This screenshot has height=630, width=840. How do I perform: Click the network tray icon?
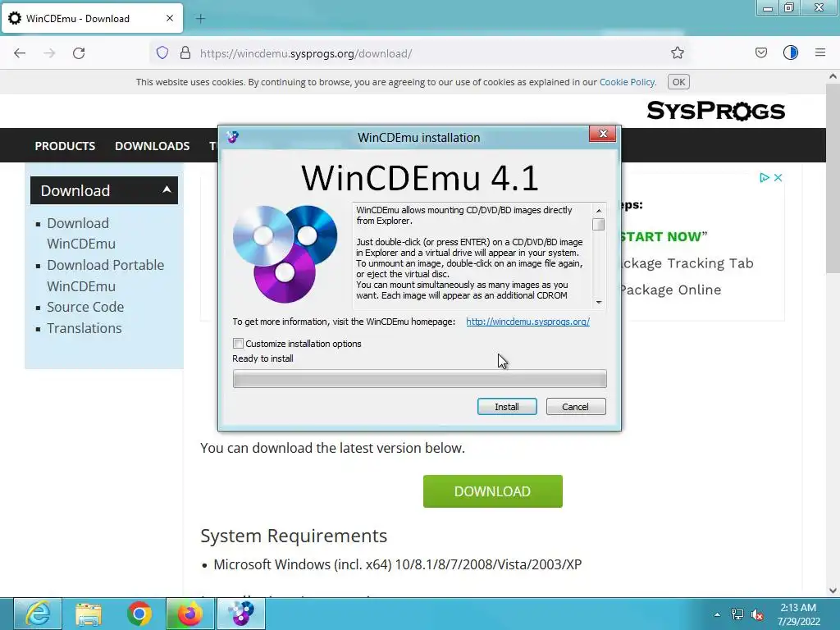[x=737, y=614]
